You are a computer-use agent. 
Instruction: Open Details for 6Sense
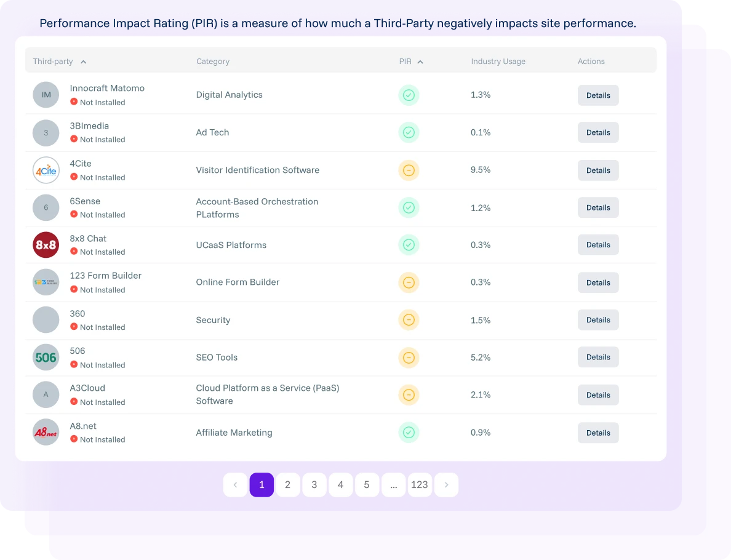point(598,207)
